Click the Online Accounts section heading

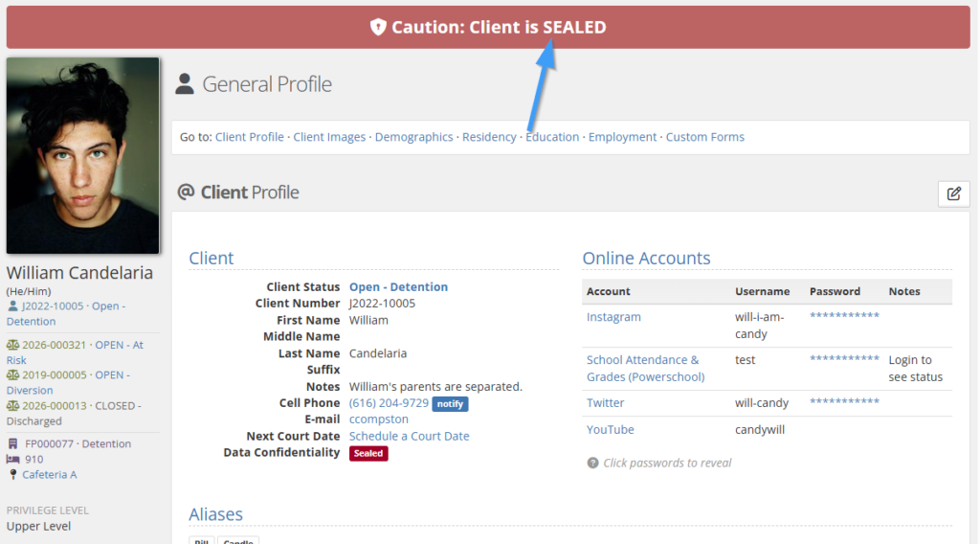click(646, 258)
